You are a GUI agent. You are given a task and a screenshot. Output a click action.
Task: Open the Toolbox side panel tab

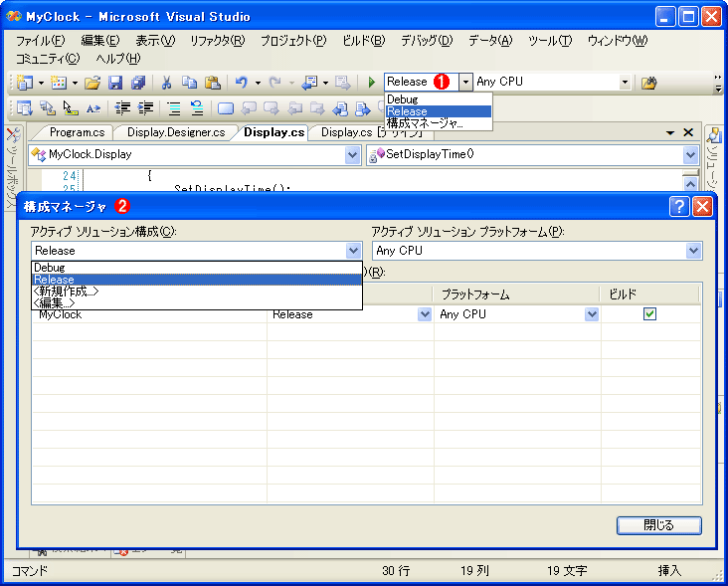click(x=14, y=167)
